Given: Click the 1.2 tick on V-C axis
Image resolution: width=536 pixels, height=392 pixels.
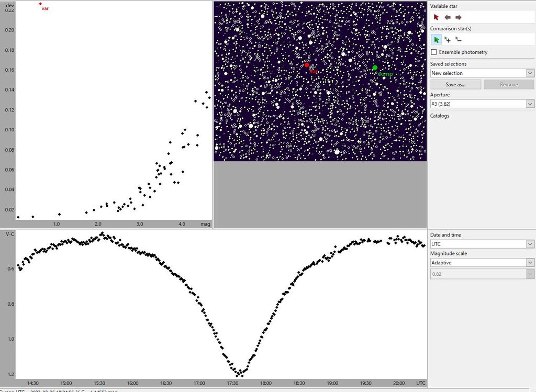Looking at the screenshot, I should [x=11, y=374].
